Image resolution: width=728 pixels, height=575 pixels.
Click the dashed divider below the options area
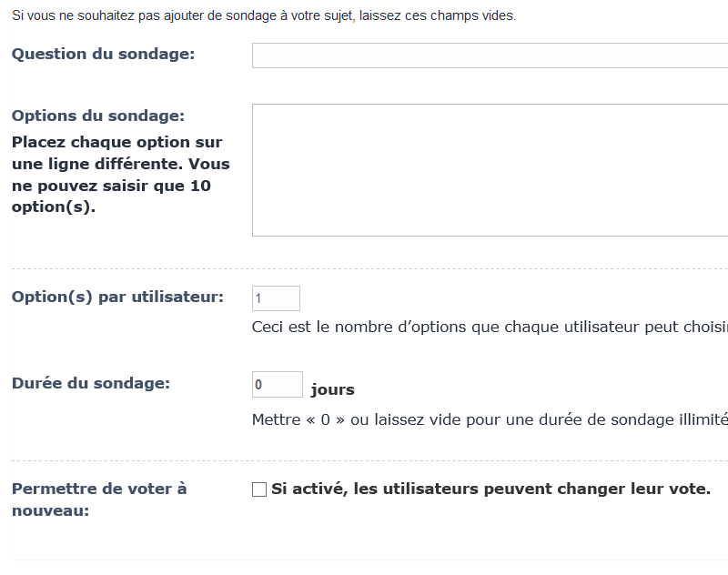pyautogui.click(x=364, y=269)
